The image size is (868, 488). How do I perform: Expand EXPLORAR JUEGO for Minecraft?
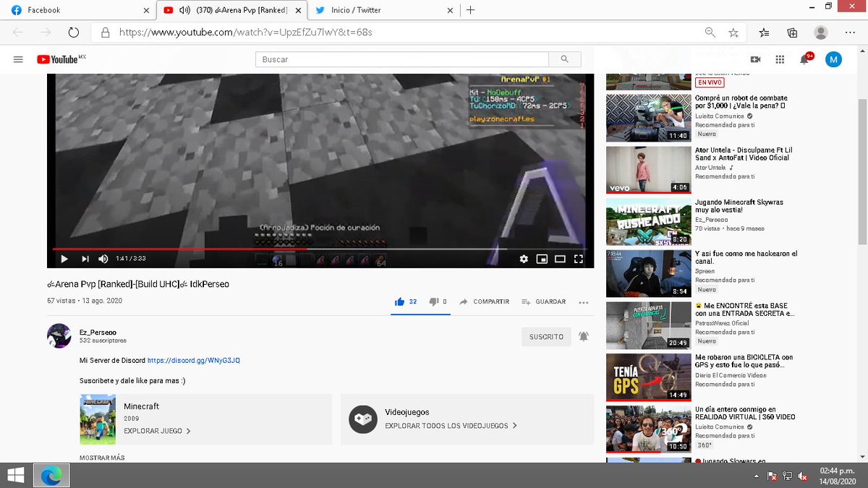pyautogui.click(x=157, y=431)
